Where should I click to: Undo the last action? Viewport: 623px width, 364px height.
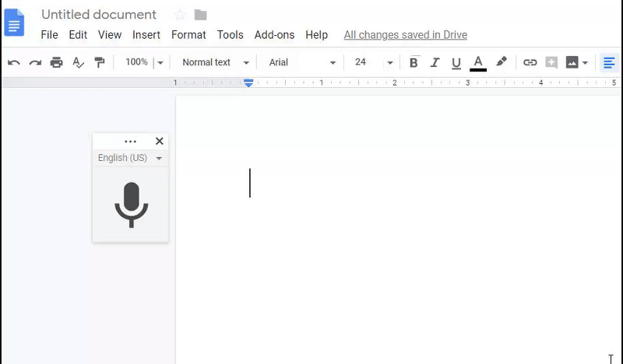tap(14, 62)
